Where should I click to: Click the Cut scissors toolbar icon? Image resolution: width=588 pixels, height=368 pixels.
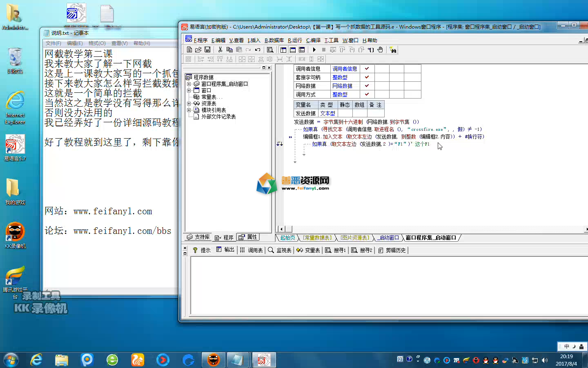pos(220,49)
